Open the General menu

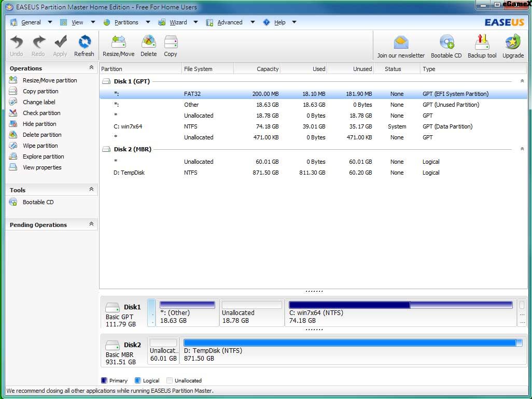pos(31,22)
